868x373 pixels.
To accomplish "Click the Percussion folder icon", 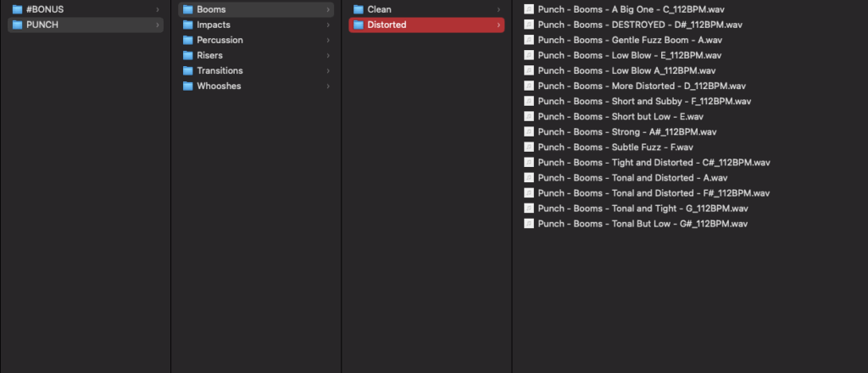I will [187, 41].
